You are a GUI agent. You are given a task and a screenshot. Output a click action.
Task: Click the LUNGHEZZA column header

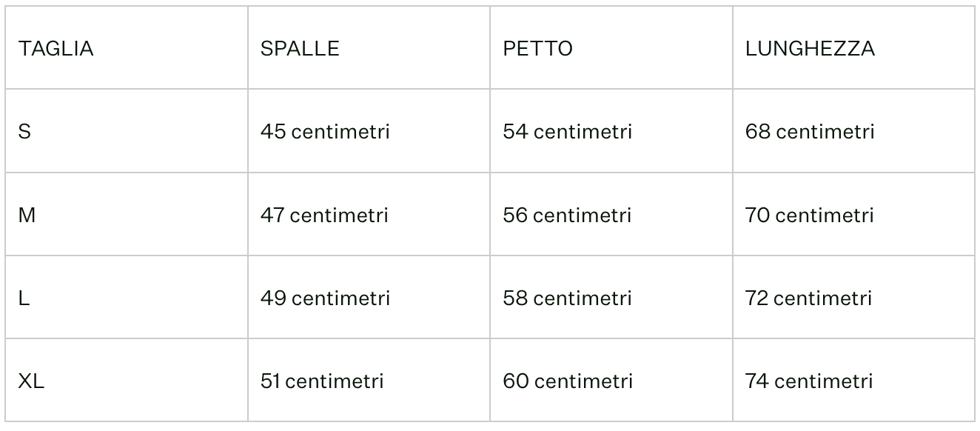810,49
